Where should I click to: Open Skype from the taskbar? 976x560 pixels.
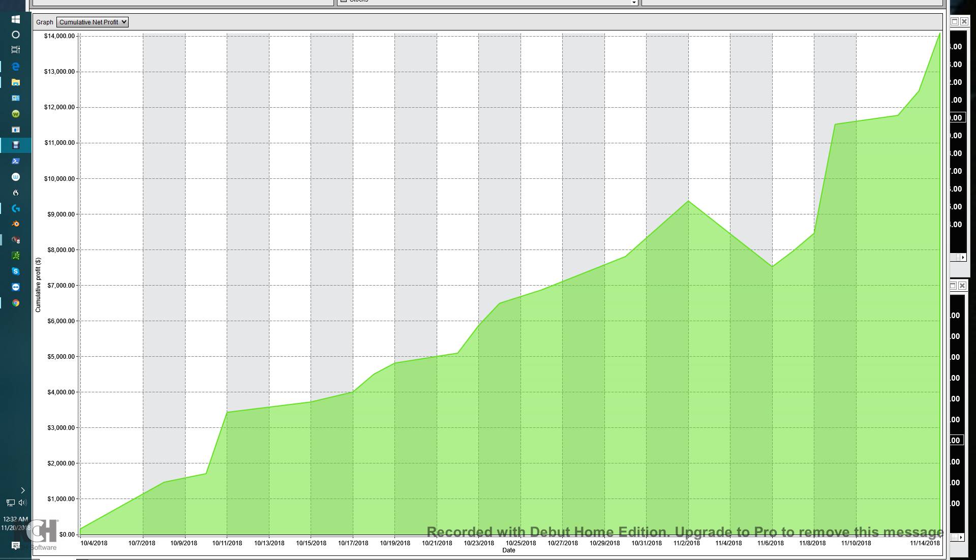coord(16,271)
